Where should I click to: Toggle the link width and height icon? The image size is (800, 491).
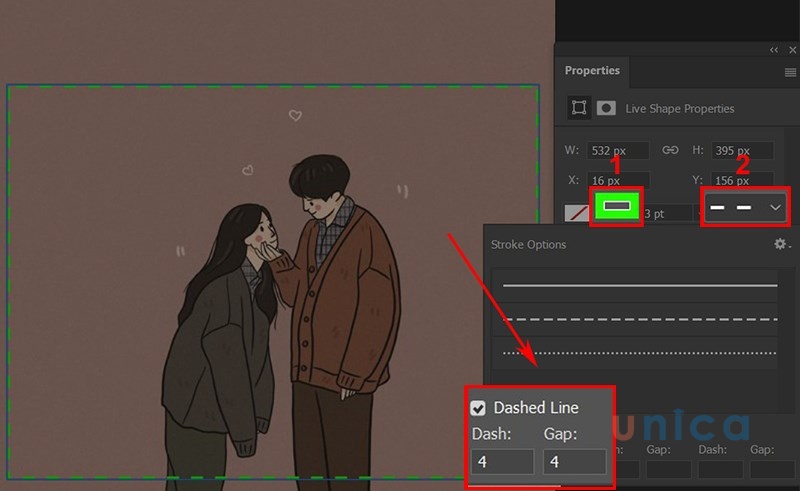click(670, 150)
